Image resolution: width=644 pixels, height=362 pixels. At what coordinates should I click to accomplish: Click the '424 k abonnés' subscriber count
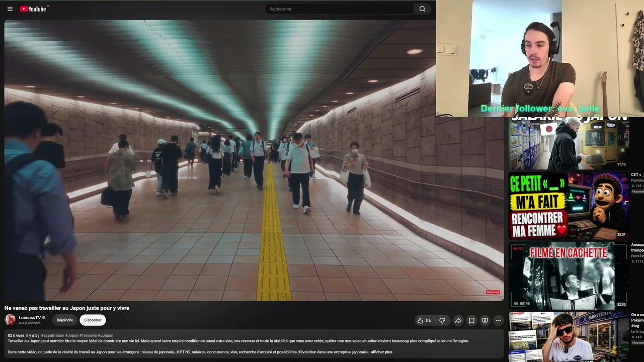point(30,323)
